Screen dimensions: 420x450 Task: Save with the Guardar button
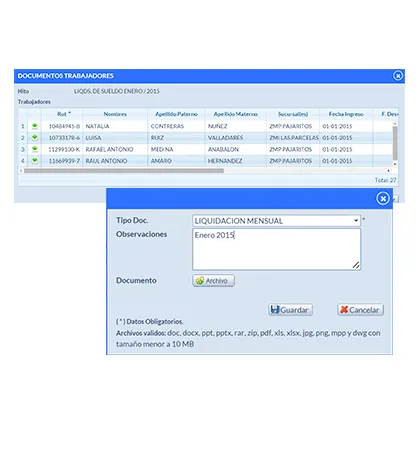(x=290, y=310)
